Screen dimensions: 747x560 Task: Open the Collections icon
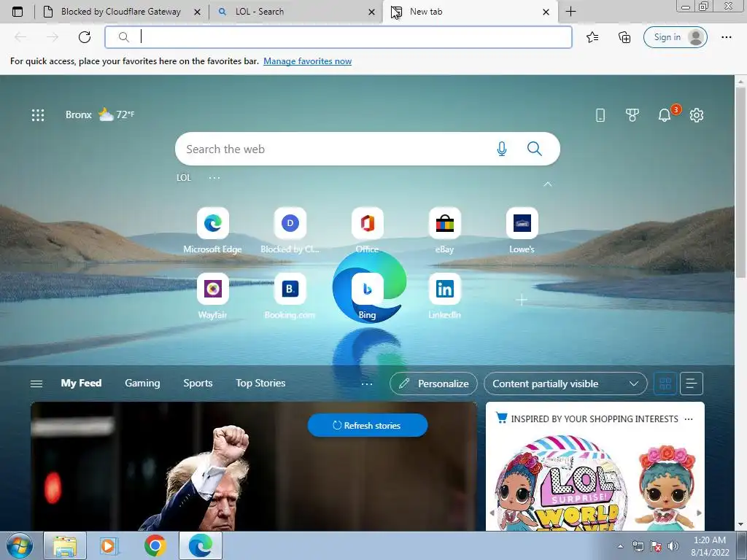click(624, 37)
